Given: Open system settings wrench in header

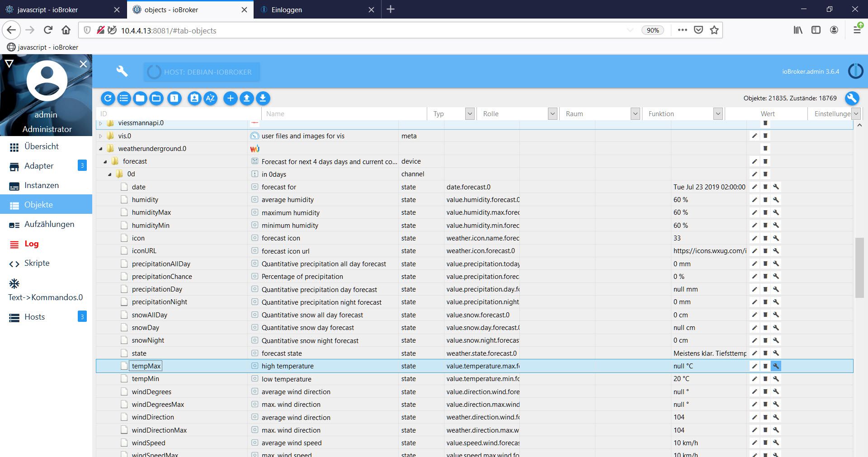Looking at the screenshot, I should (x=122, y=71).
